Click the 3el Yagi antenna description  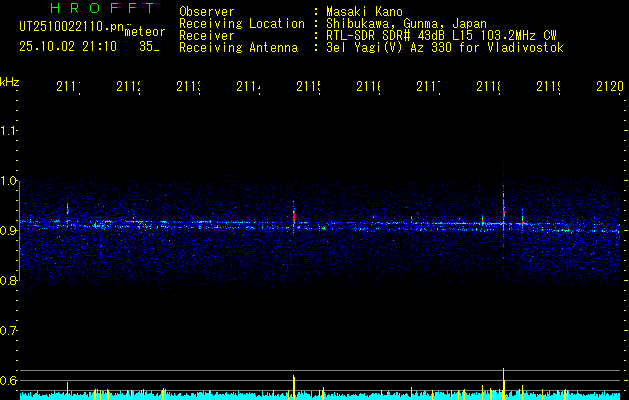pyautogui.click(x=445, y=48)
